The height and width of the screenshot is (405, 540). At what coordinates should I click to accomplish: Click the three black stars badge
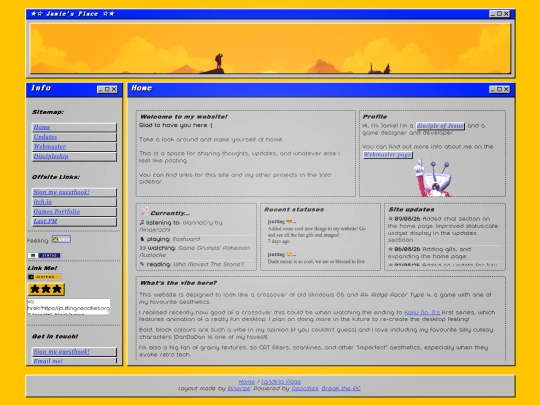click(46, 289)
